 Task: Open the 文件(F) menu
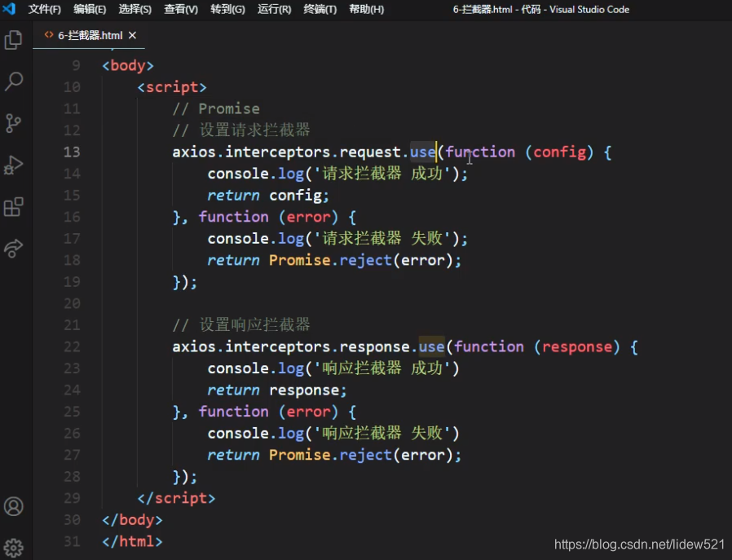coord(45,9)
